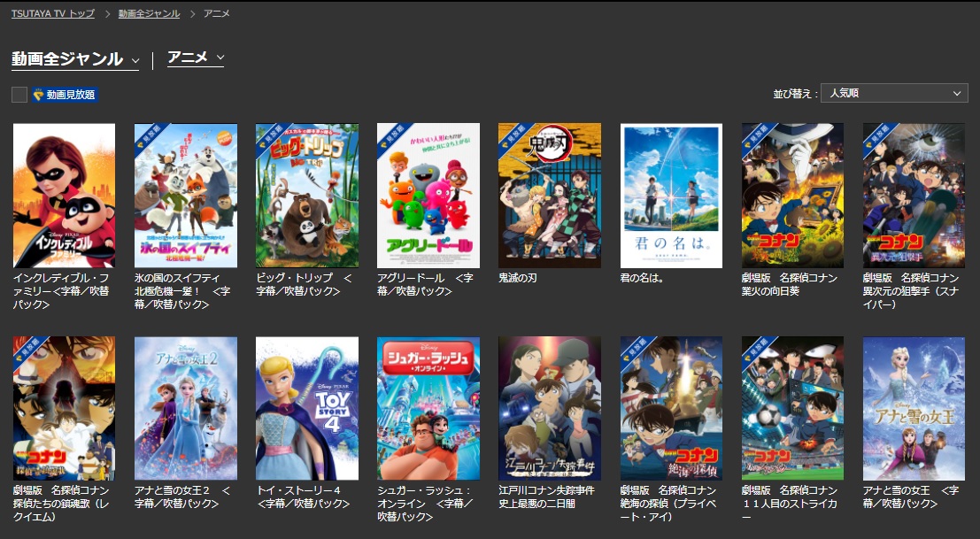Open the 業火の向日葵 Conan poster
Screen dimensions: 980x539
pos(792,196)
